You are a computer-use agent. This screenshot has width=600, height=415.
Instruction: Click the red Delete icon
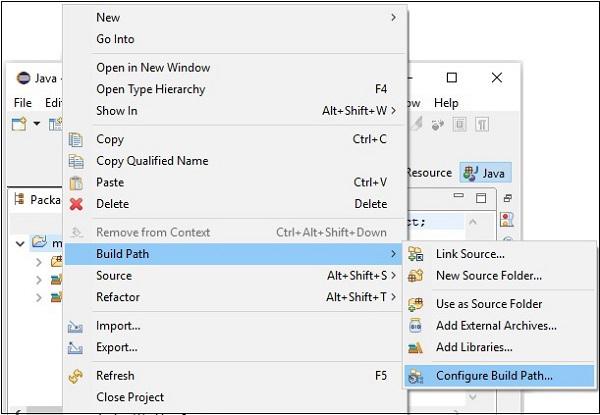(75, 204)
